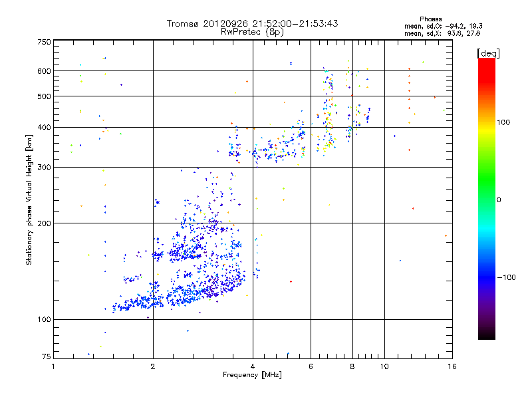Click the plot title 'Tromsø 20120926 21:52:00-21:53:43'
The image size is (532, 399).
click(x=252, y=23)
